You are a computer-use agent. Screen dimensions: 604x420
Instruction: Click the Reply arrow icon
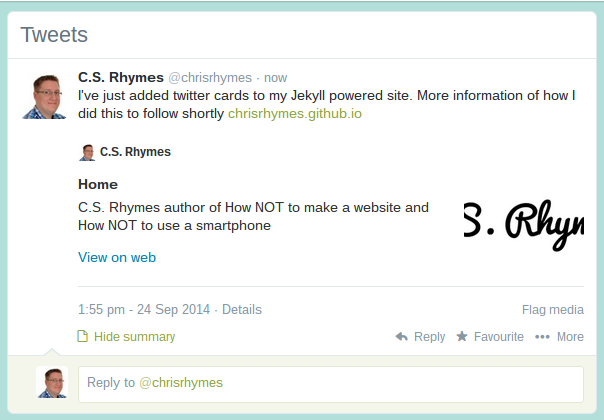[401, 336]
